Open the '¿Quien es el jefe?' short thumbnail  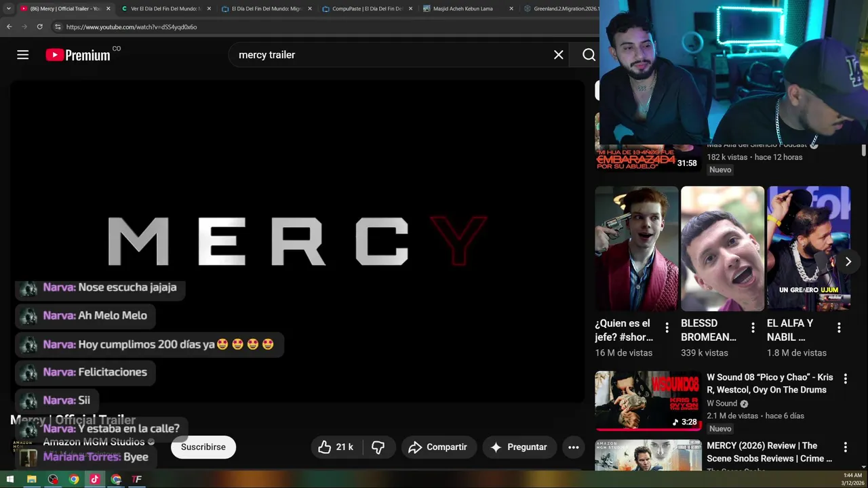click(636, 249)
